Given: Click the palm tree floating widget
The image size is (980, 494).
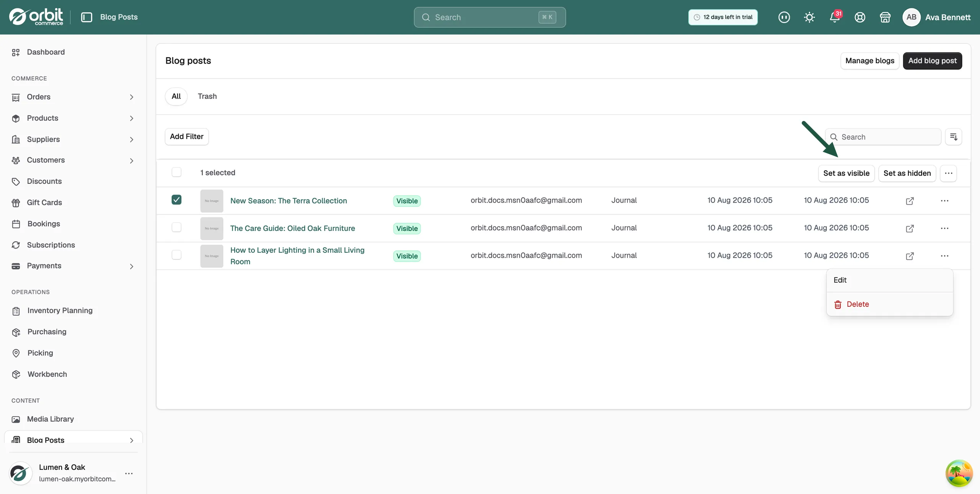Looking at the screenshot, I should (x=959, y=473).
